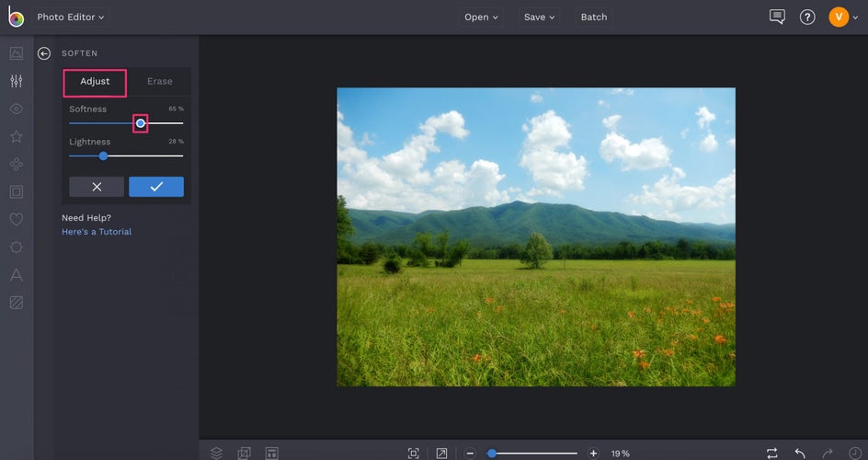Select the Edit sliders icon in sidebar

pyautogui.click(x=16, y=81)
